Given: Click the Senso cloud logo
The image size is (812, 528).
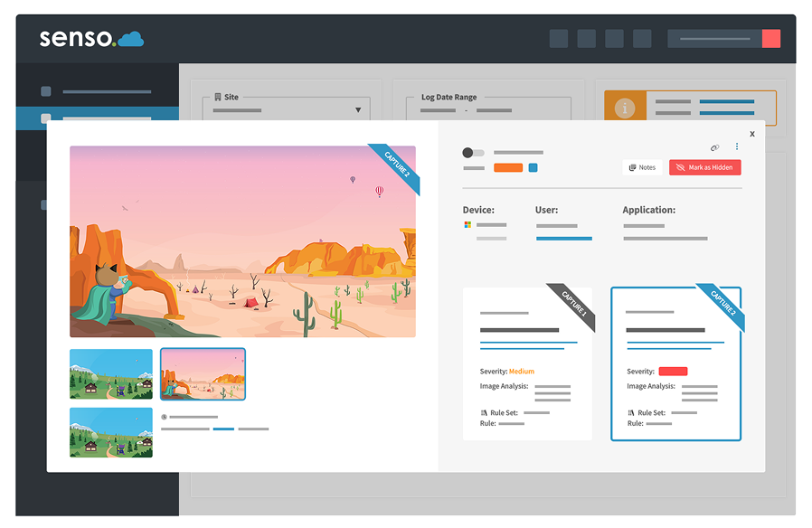Looking at the screenshot, I should point(91,39).
